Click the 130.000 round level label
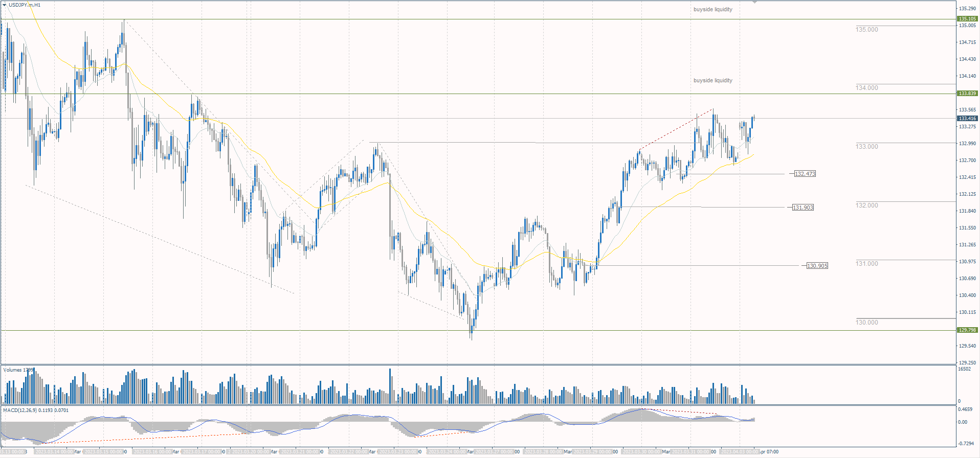The height and width of the screenshot is (458, 980). click(x=867, y=323)
